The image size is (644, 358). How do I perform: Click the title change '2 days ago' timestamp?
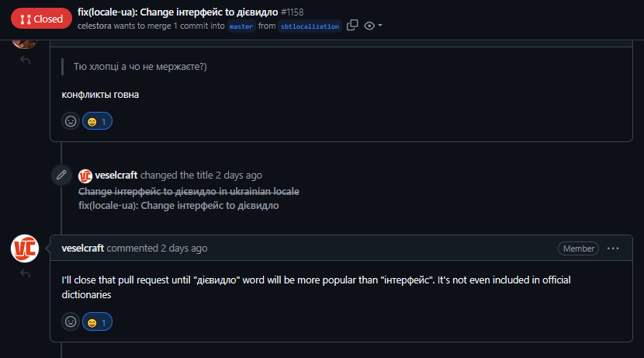pyautogui.click(x=239, y=176)
